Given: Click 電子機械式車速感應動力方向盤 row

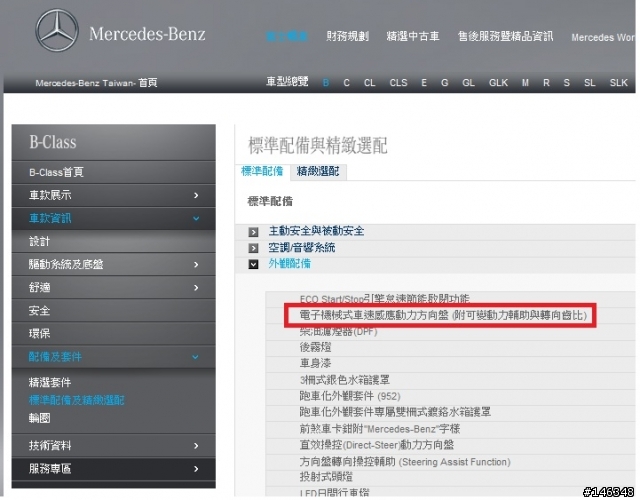Looking at the screenshot, I should point(450,316).
